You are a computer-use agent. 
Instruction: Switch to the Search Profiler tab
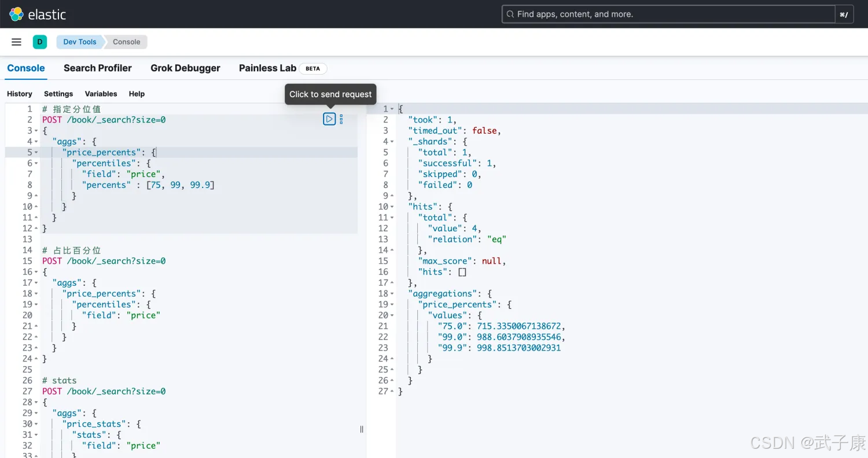pyautogui.click(x=97, y=68)
